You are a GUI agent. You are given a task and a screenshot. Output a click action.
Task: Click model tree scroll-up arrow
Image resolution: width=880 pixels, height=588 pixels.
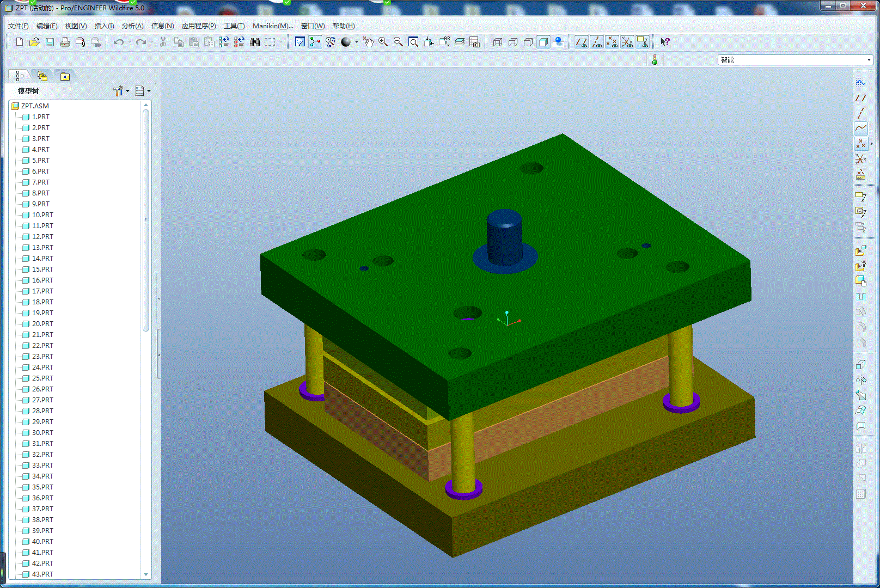pos(145,105)
